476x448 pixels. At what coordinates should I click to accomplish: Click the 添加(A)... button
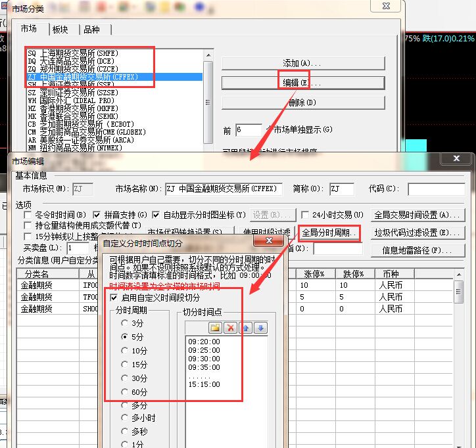click(302, 64)
